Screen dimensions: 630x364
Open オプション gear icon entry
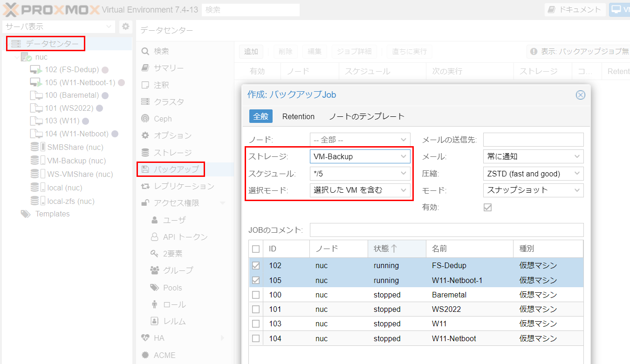tap(185, 135)
